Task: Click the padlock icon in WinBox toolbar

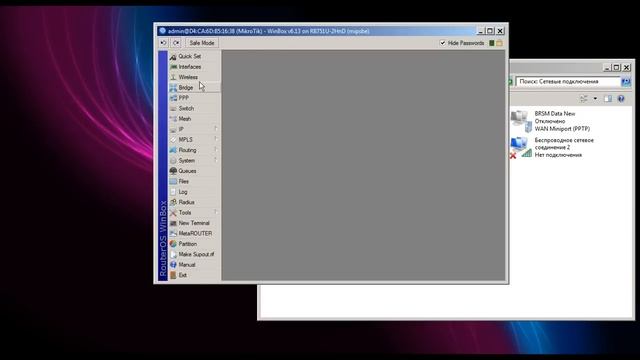Action: (x=500, y=43)
